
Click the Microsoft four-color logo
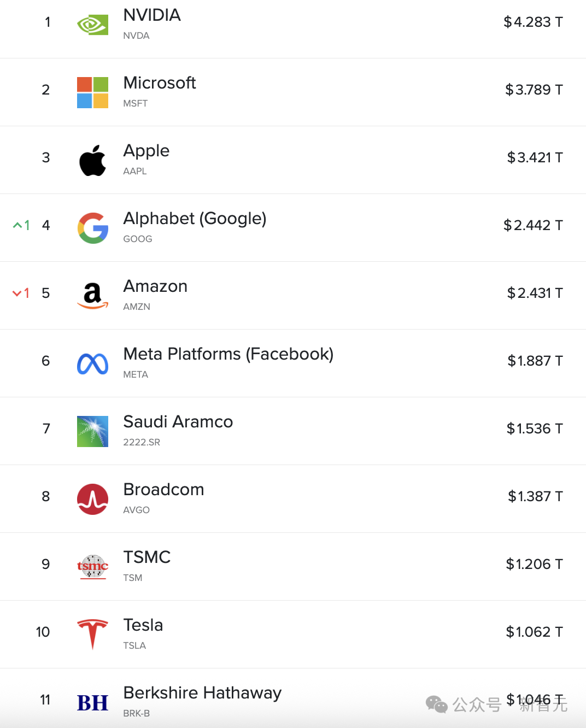click(x=92, y=92)
